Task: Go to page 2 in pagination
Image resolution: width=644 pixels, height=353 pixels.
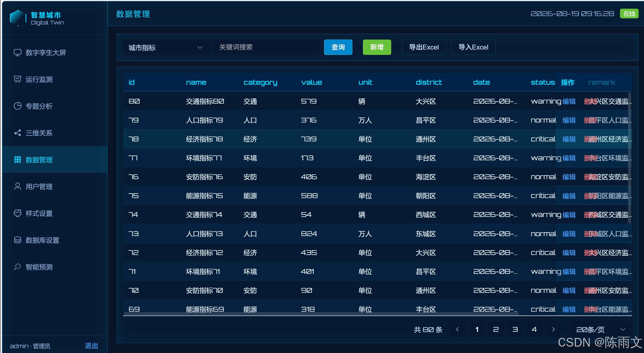Action: pyautogui.click(x=496, y=330)
